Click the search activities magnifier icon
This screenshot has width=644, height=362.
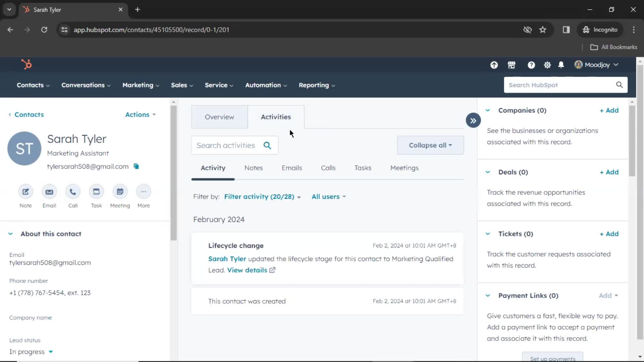click(267, 145)
